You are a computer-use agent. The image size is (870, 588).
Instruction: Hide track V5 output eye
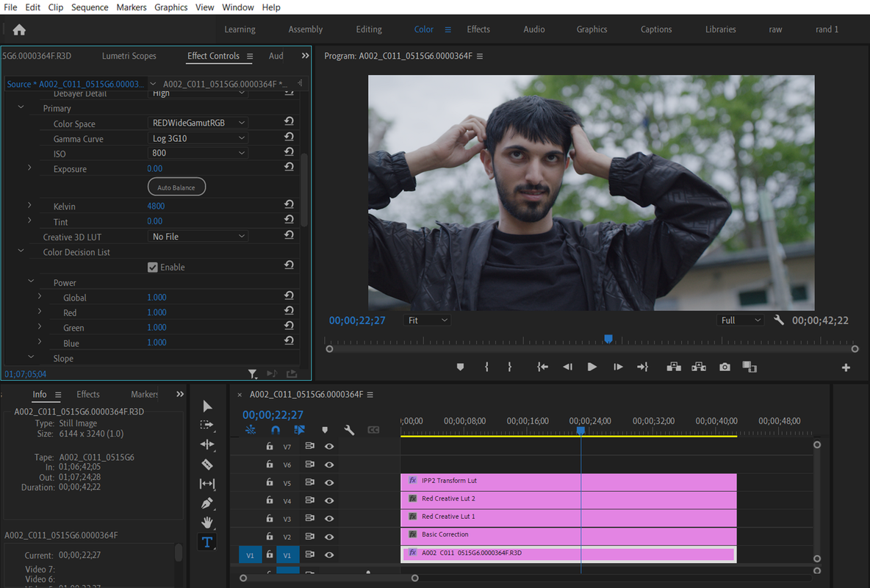[329, 482]
